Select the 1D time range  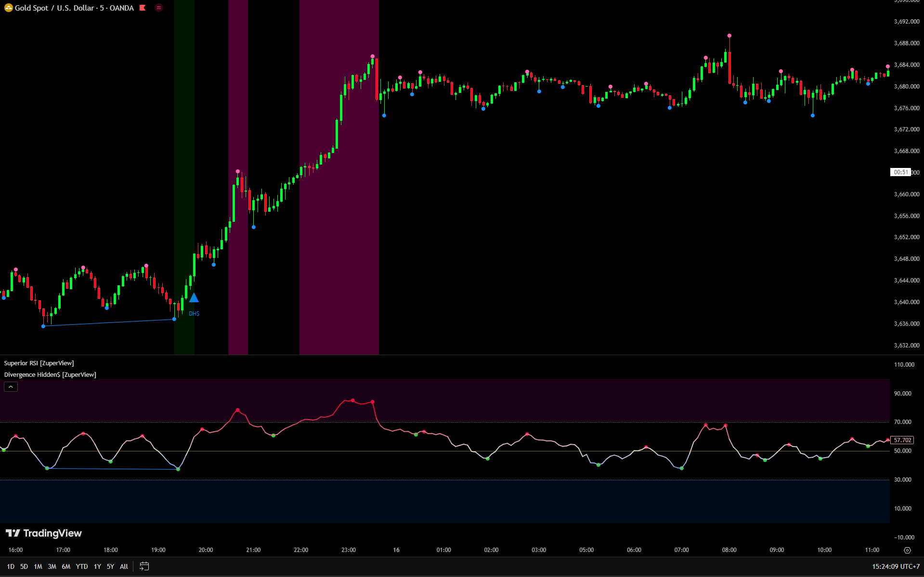[x=11, y=566]
